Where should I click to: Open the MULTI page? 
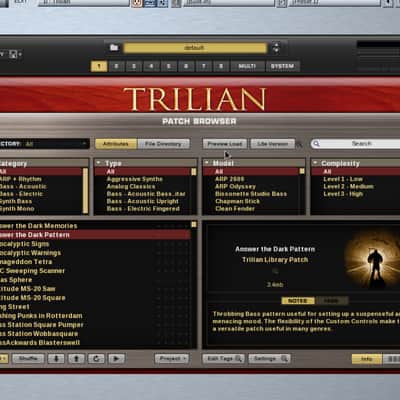click(247, 66)
